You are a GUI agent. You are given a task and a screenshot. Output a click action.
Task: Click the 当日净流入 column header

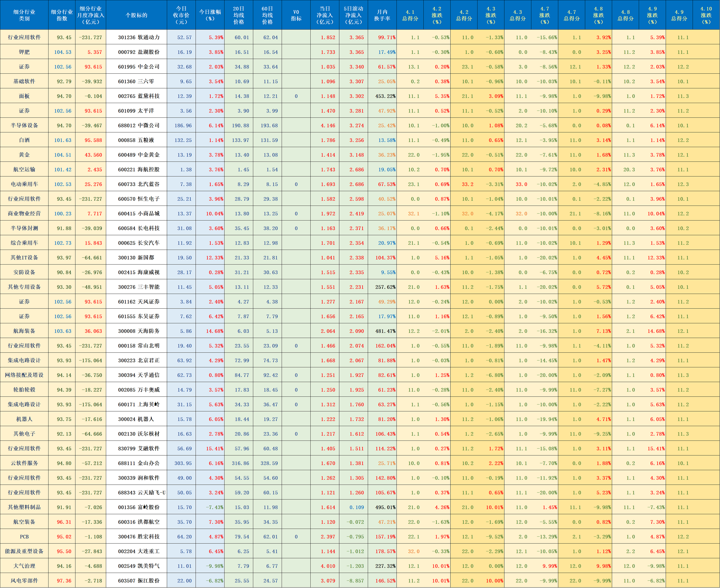(x=325, y=15)
